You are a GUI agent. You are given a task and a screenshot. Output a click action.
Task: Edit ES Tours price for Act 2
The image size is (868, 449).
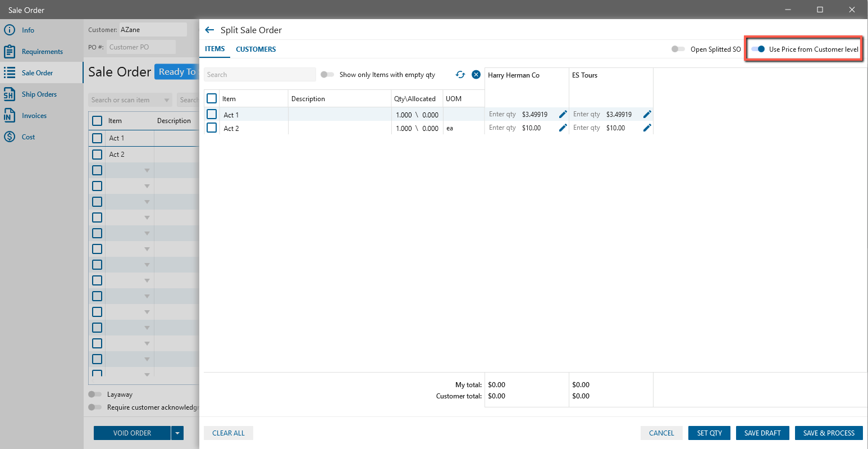click(647, 128)
